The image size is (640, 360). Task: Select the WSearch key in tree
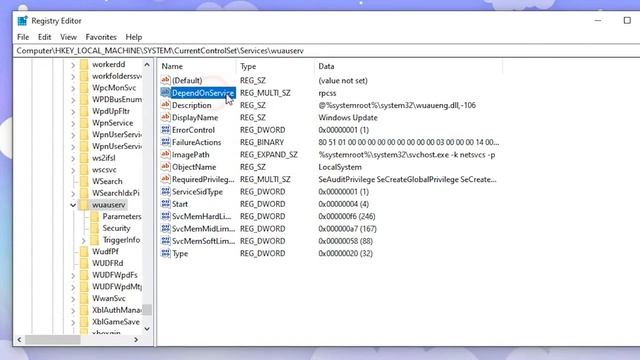pos(107,181)
